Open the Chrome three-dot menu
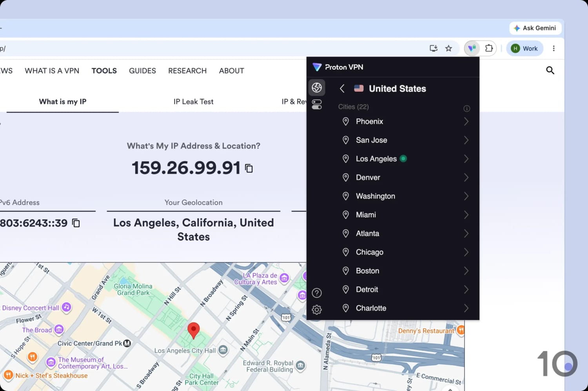 click(554, 48)
